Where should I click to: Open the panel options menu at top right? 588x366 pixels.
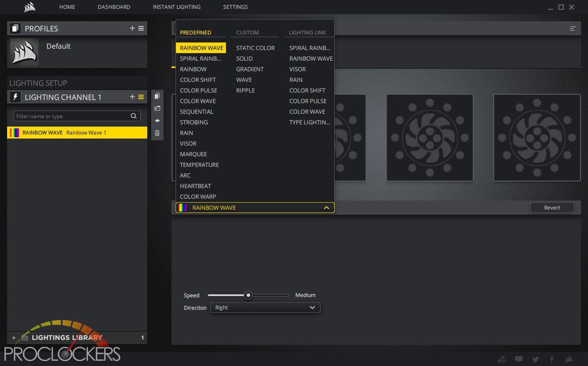point(573,28)
